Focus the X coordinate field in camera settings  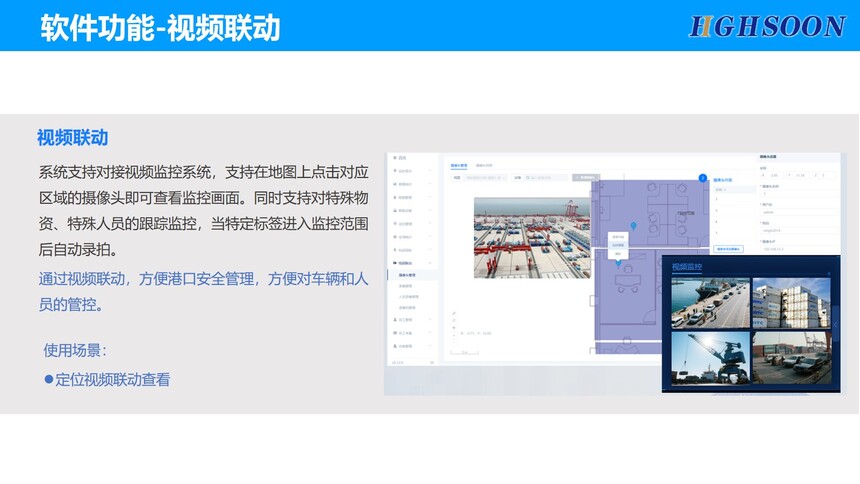pyautogui.click(x=772, y=175)
